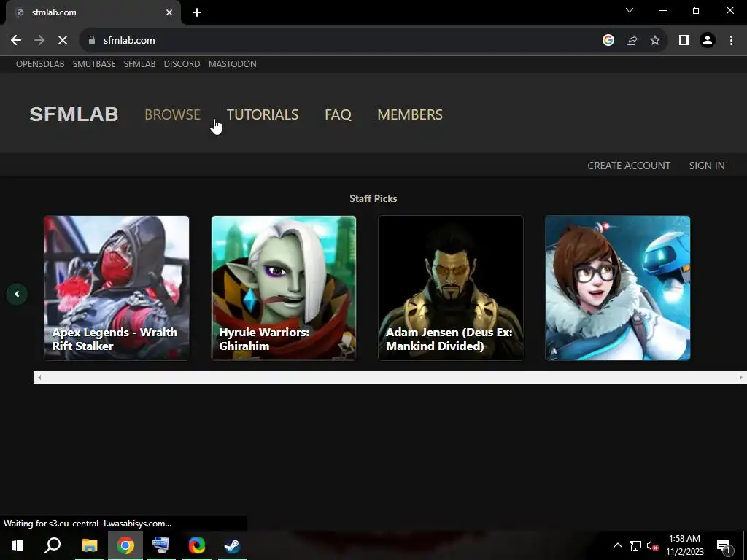Open the Mei character thumbnail card
Viewport: 747px width, 560px height.
[x=617, y=288]
